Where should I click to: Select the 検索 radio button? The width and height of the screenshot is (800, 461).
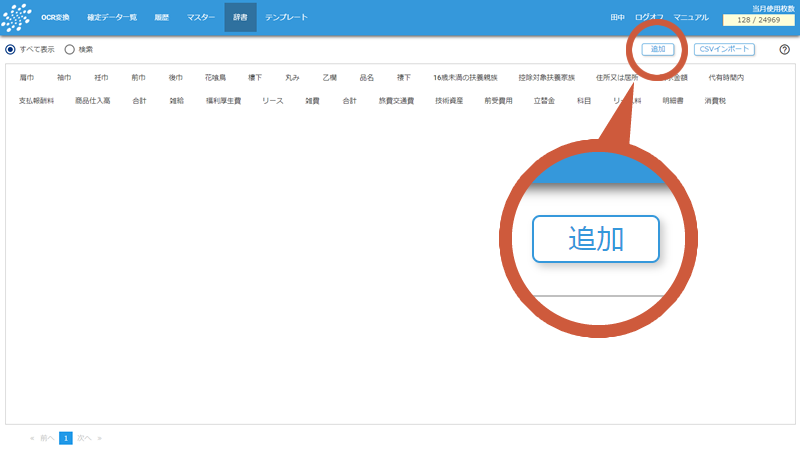(x=70, y=49)
